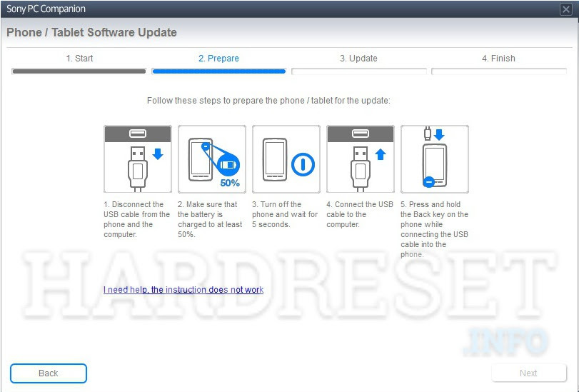Click the empty Update progress bar
This screenshot has height=392, width=579.
(x=358, y=71)
